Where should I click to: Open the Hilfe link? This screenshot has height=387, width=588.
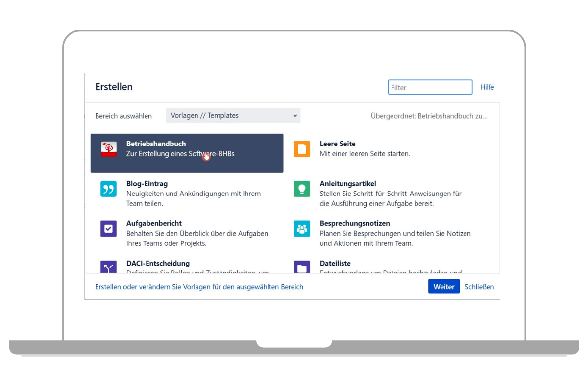point(487,87)
